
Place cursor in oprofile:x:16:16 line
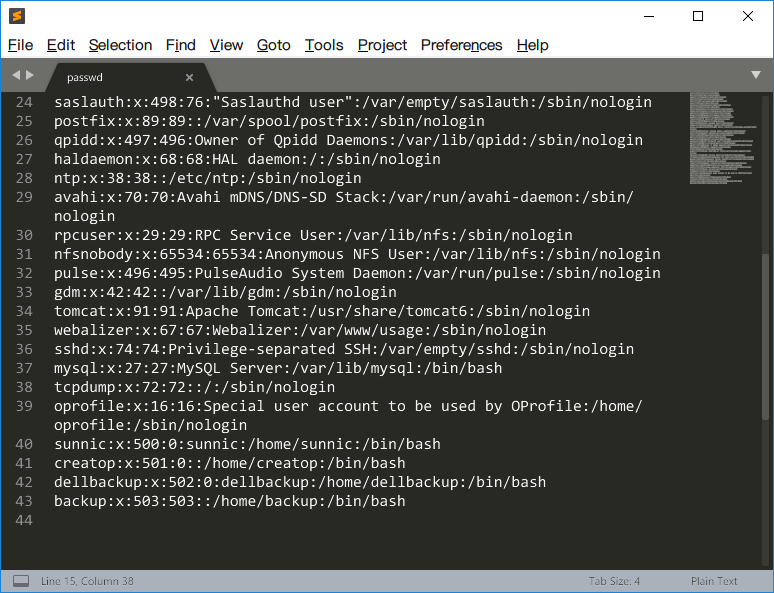348,416
